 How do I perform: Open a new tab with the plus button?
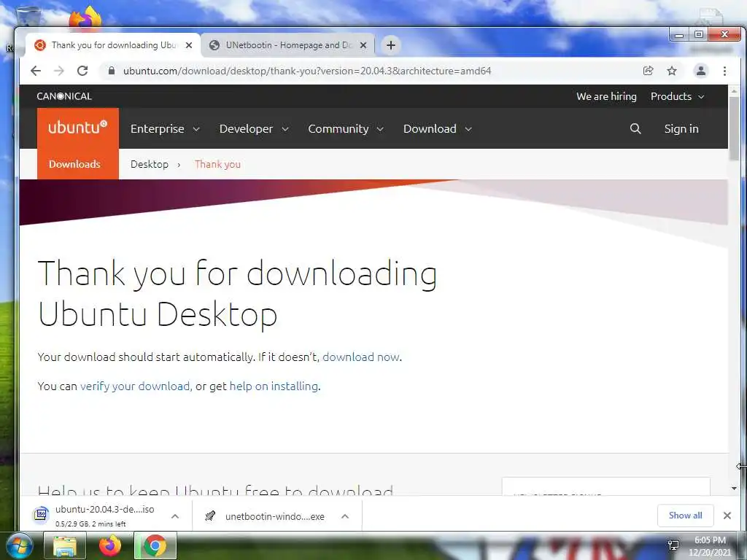tap(391, 45)
